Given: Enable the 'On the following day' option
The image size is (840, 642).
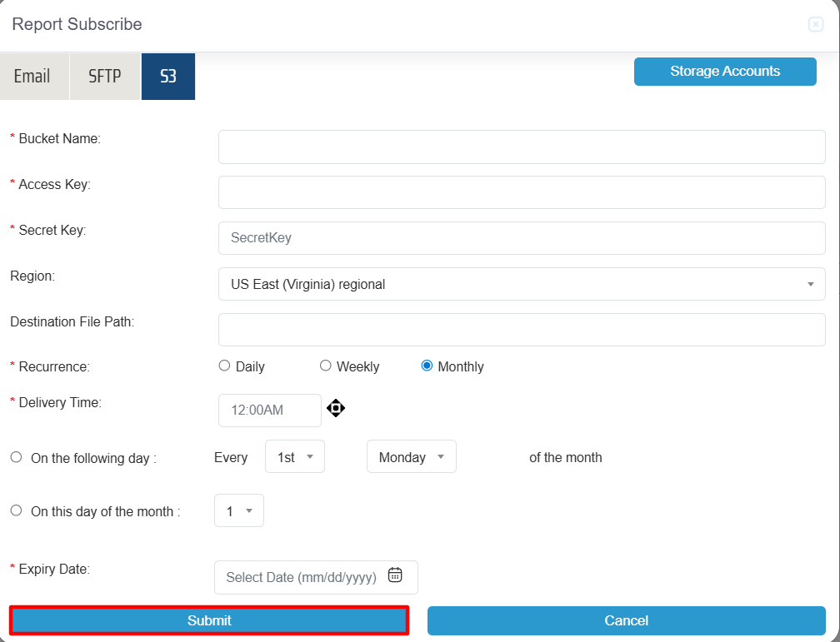Looking at the screenshot, I should (x=17, y=457).
